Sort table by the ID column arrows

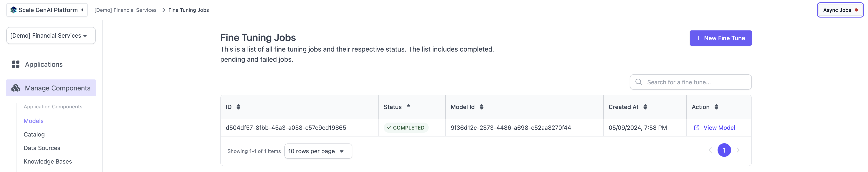tap(238, 107)
